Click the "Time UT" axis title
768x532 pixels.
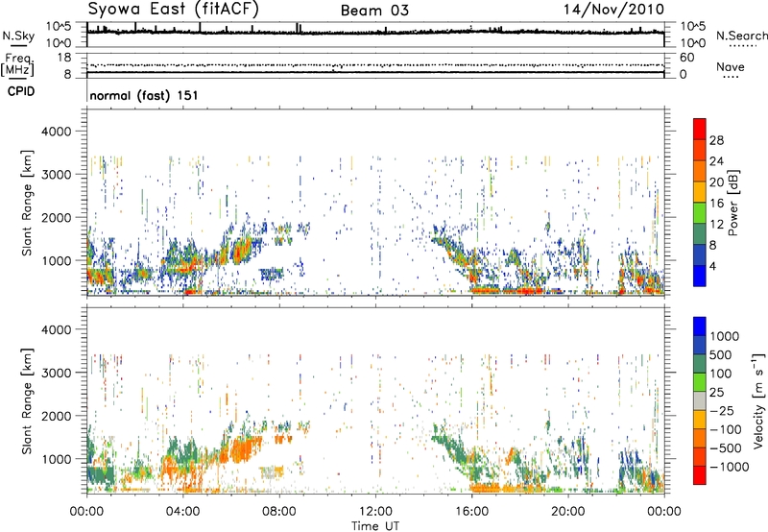pos(375,525)
